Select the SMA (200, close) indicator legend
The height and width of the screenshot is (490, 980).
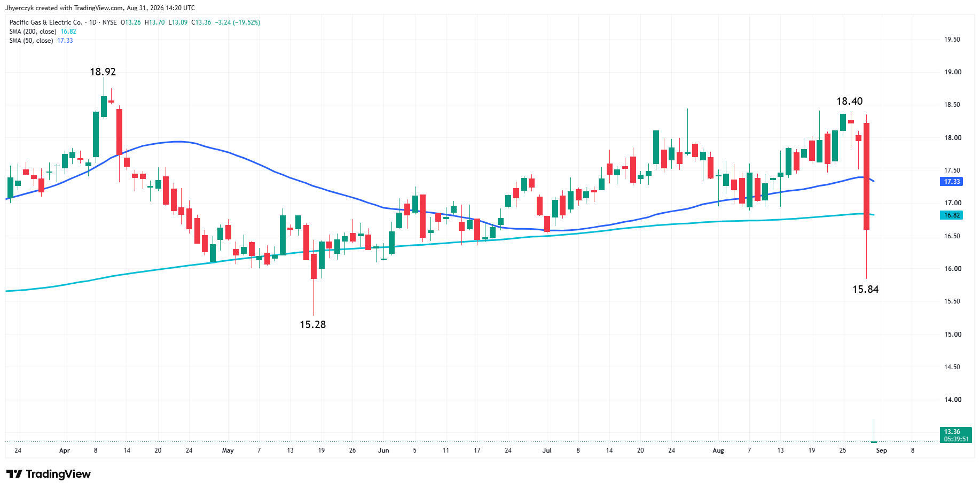pyautogui.click(x=33, y=32)
